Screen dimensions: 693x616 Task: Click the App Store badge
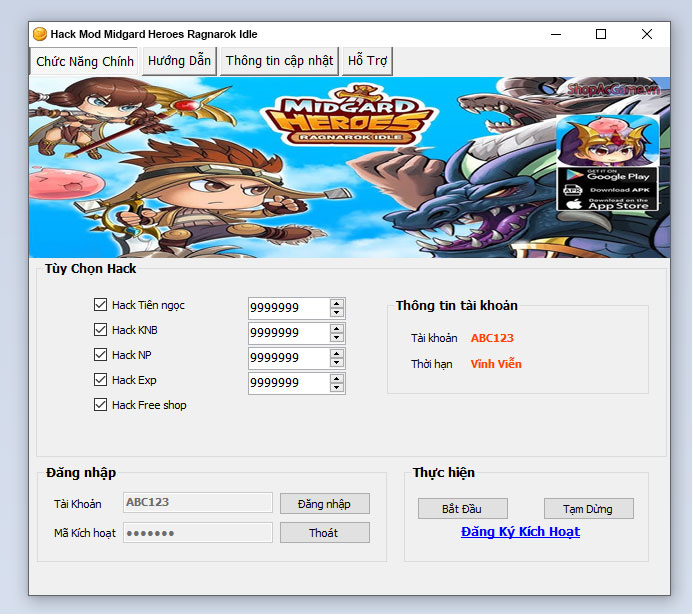pos(608,204)
